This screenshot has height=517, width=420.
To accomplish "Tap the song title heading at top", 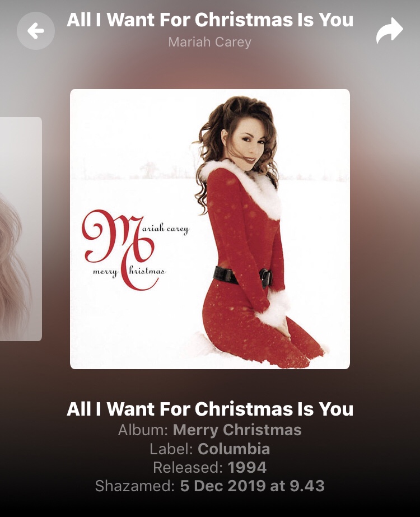I will [x=210, y=20].
